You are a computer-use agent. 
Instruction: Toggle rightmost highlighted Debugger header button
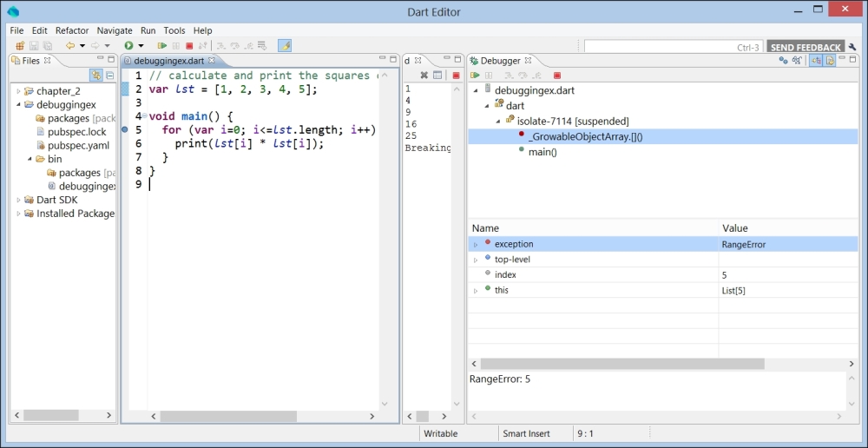830,61
